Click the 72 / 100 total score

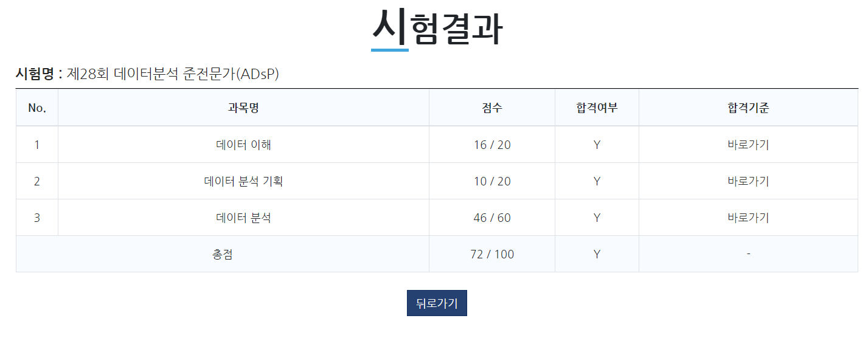[x=492, y=254]
